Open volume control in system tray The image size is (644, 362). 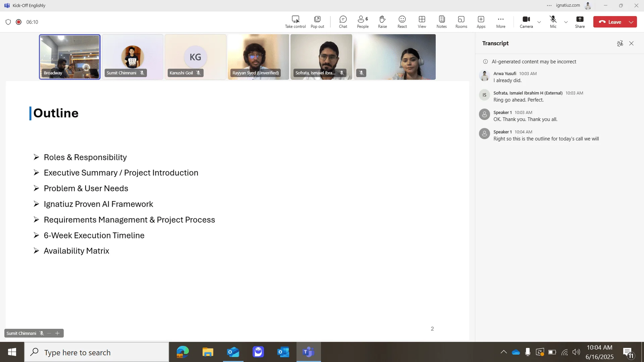click(576, 352)
